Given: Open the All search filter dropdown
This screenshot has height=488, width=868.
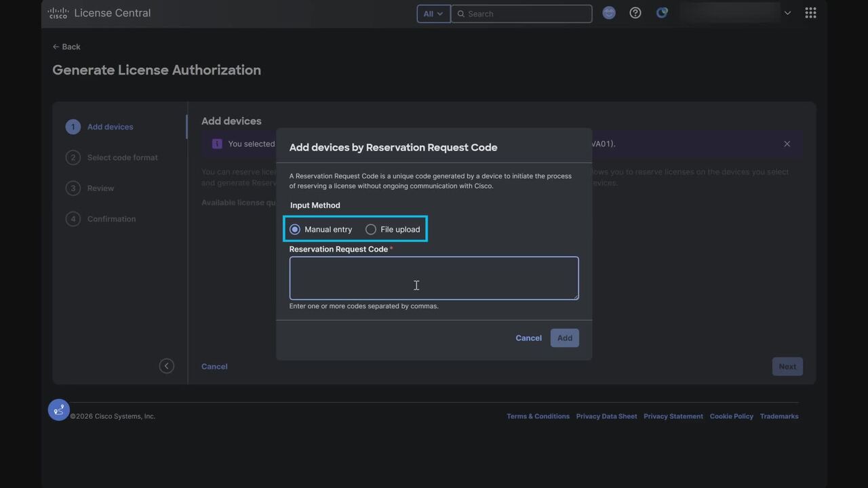Looking at the screenshot, I should (433, 14).
